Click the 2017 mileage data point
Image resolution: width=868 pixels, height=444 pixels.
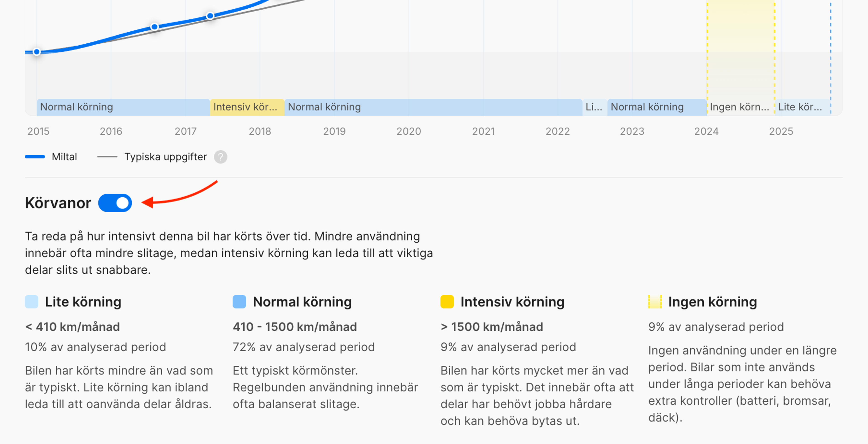pos(210,16)
